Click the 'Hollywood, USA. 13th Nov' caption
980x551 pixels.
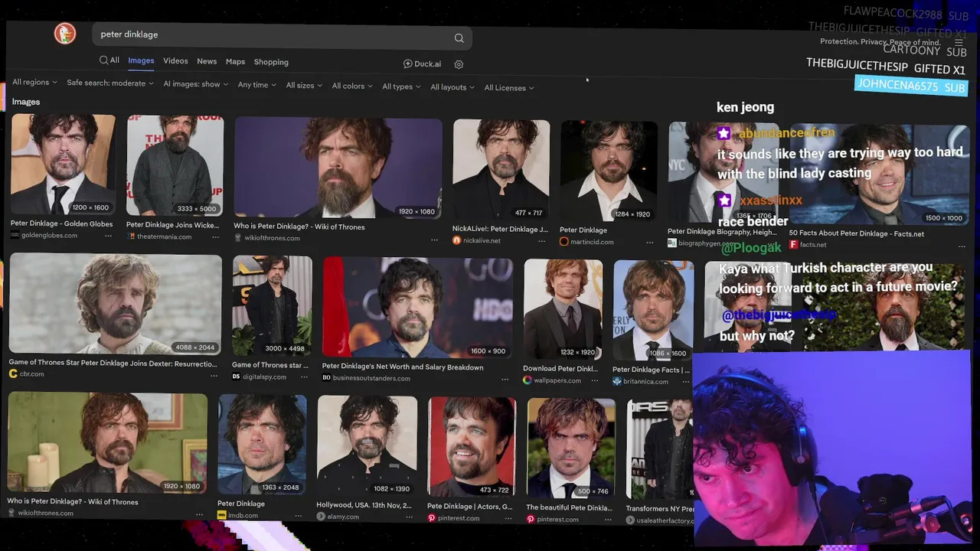pos(364,505)
